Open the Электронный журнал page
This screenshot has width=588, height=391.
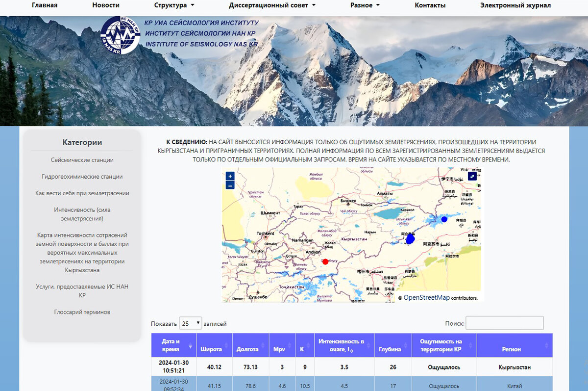point(515,5)
